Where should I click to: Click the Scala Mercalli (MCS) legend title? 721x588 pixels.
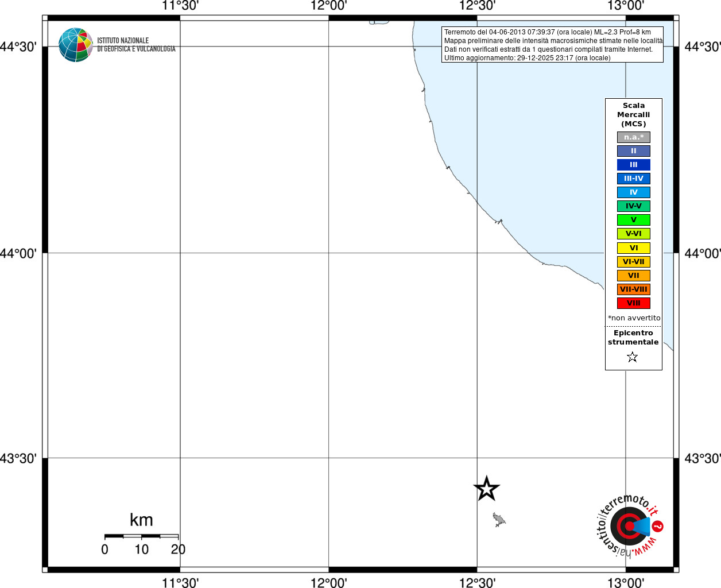[x=634, y=115]
